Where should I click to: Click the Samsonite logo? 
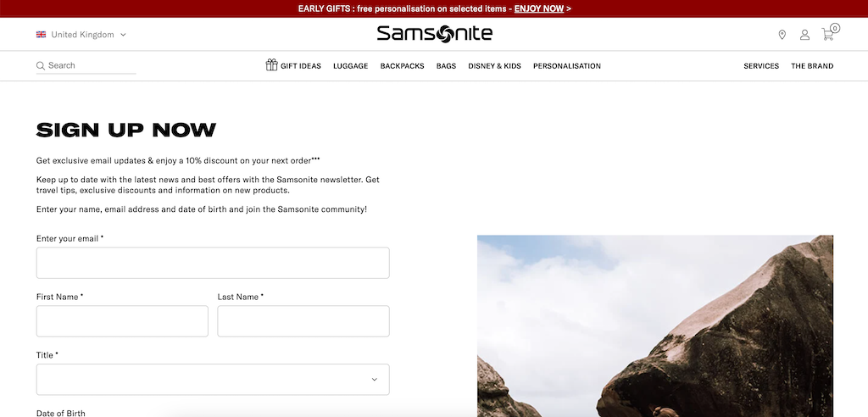click(434, 34)
